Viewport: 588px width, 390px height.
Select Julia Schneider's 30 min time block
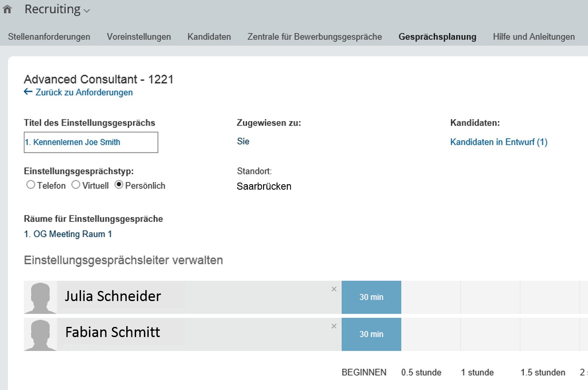coord(371,297)
